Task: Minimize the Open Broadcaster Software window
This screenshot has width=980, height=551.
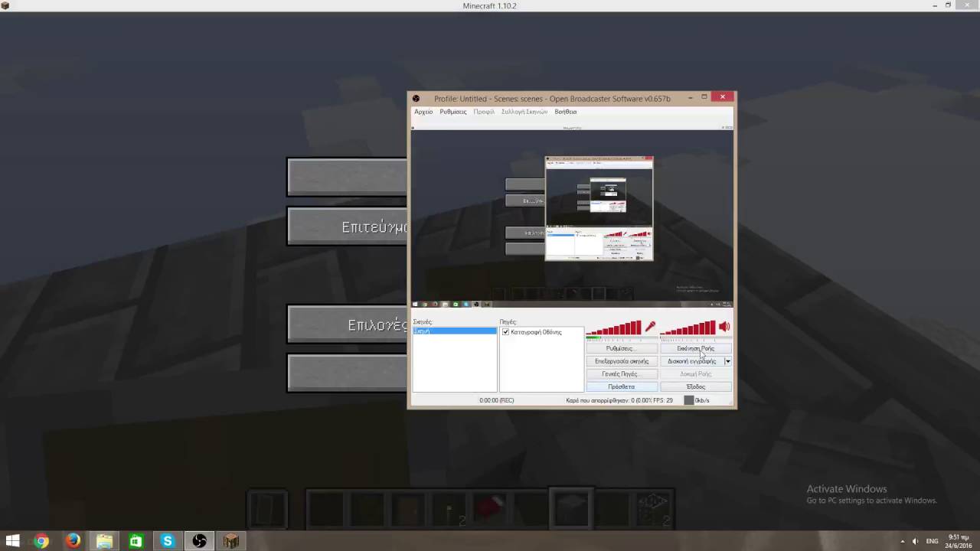Action: point(690,97)
